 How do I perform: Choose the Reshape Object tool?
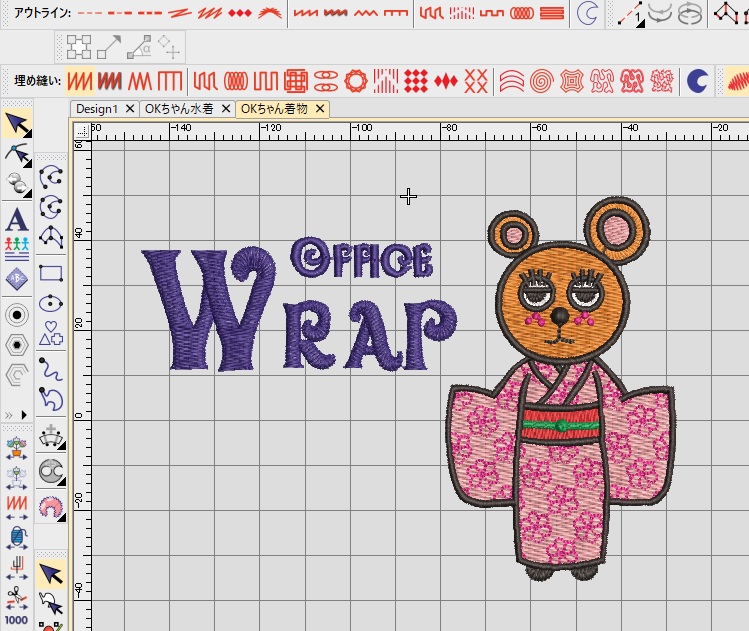point(17,155)
